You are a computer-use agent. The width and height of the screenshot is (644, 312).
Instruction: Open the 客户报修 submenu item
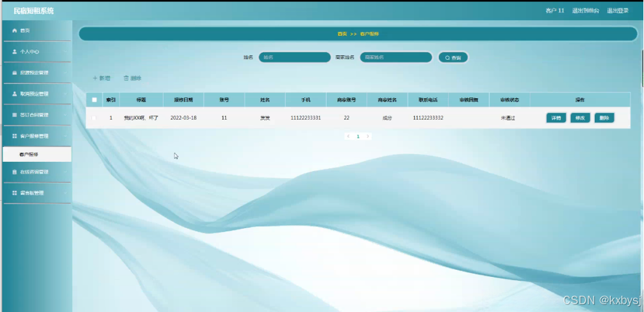37,154
